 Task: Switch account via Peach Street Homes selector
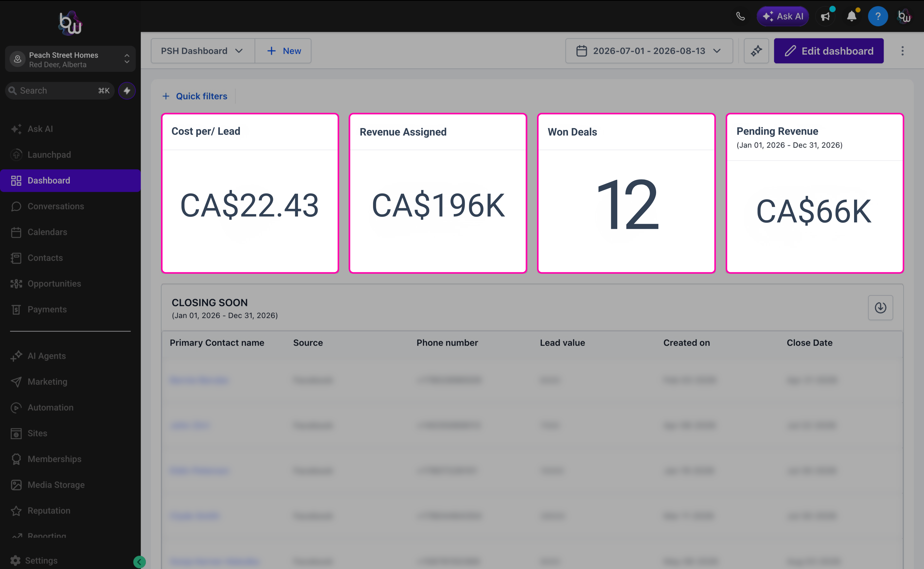(70, 59)
